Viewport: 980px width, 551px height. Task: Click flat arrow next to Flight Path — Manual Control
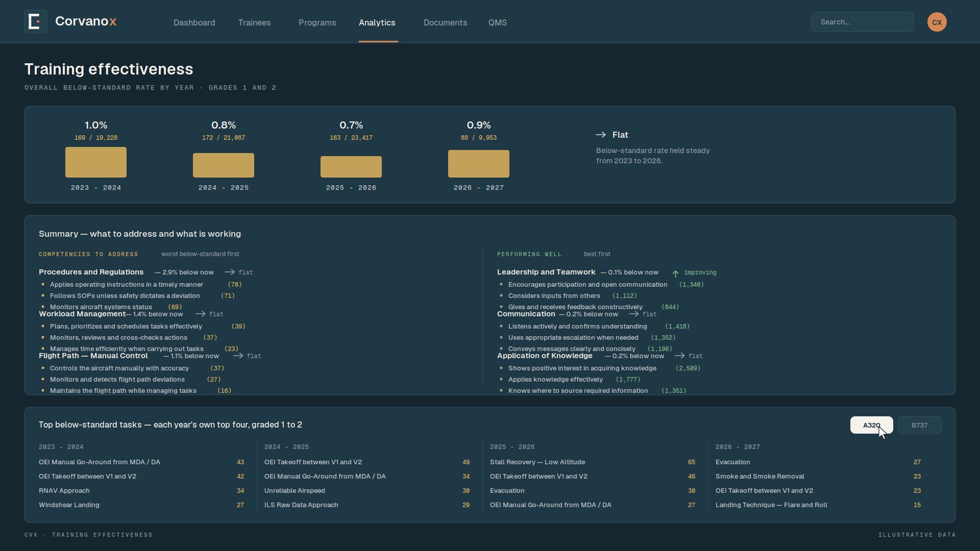point(238,356)
